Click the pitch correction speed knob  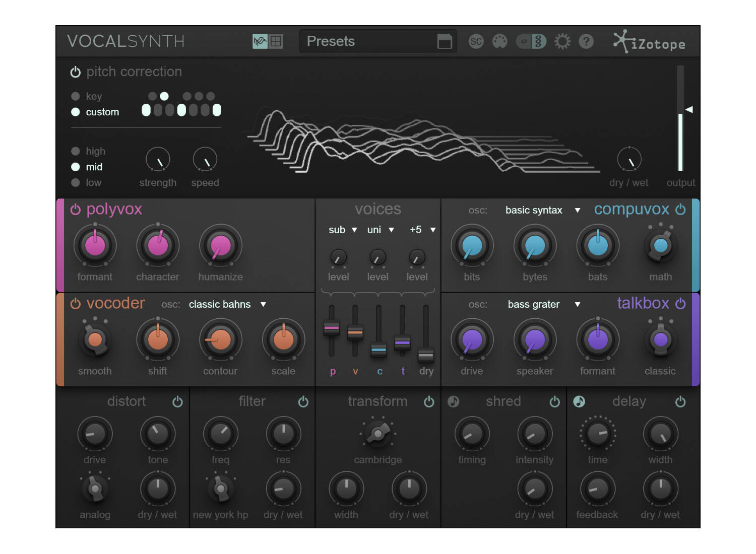pos(205,160)
